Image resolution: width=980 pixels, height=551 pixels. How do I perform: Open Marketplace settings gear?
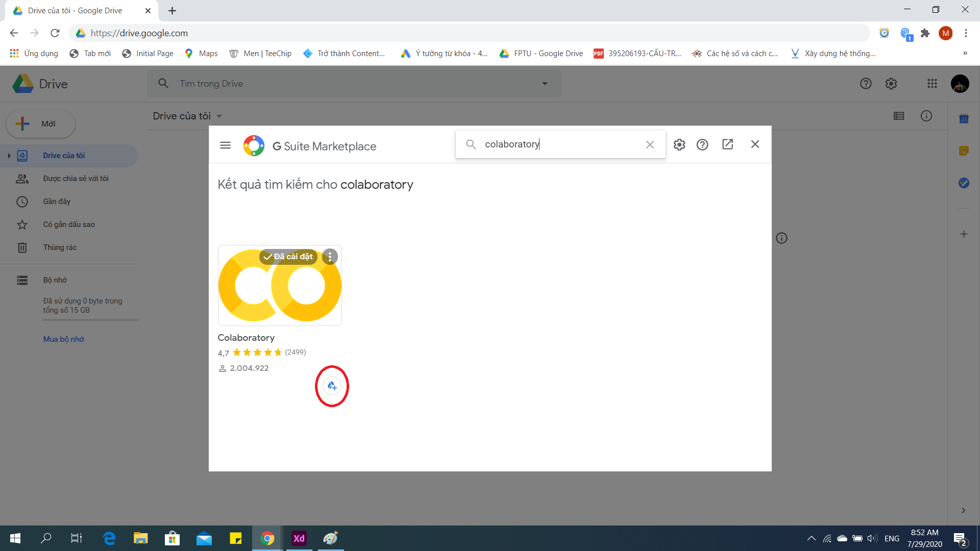click(679, 145)
